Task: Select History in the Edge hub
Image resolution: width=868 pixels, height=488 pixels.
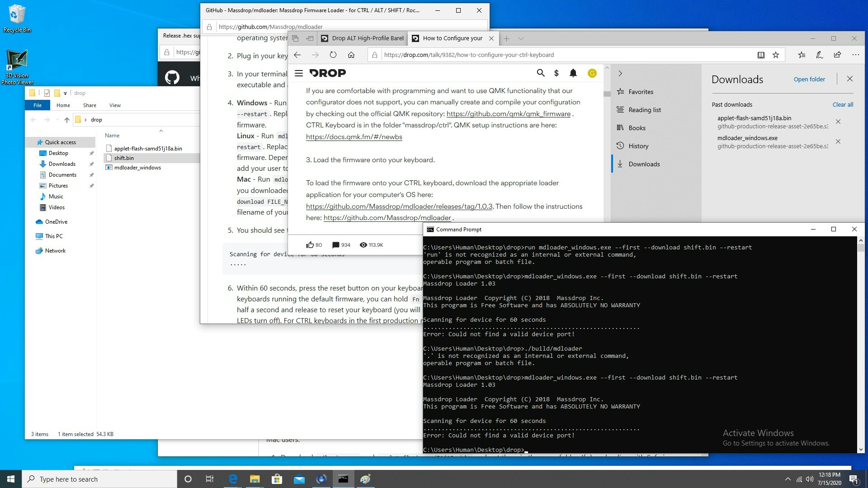Action: click(638, 146)
